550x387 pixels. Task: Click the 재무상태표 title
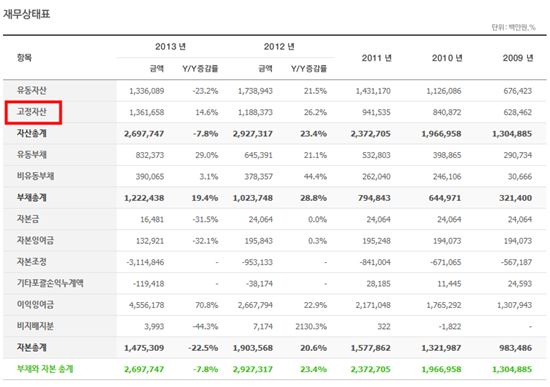click(27, 14)
